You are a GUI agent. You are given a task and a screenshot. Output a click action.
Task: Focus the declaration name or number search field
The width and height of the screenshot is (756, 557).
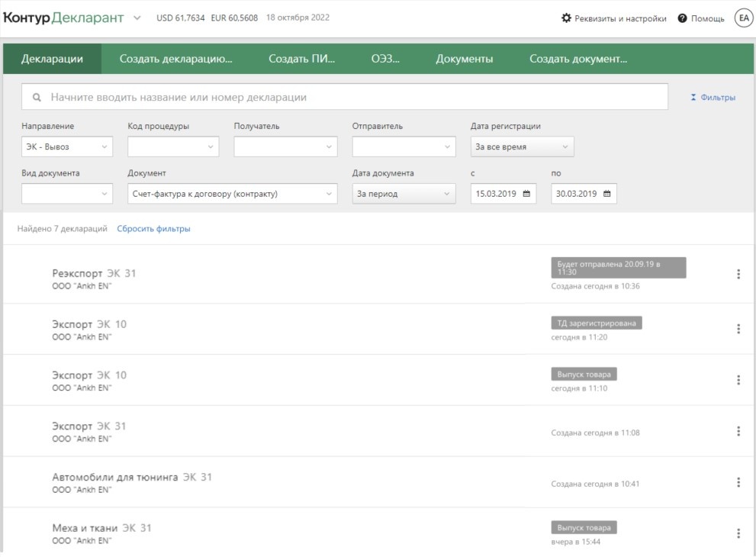(x=345, y=97)
